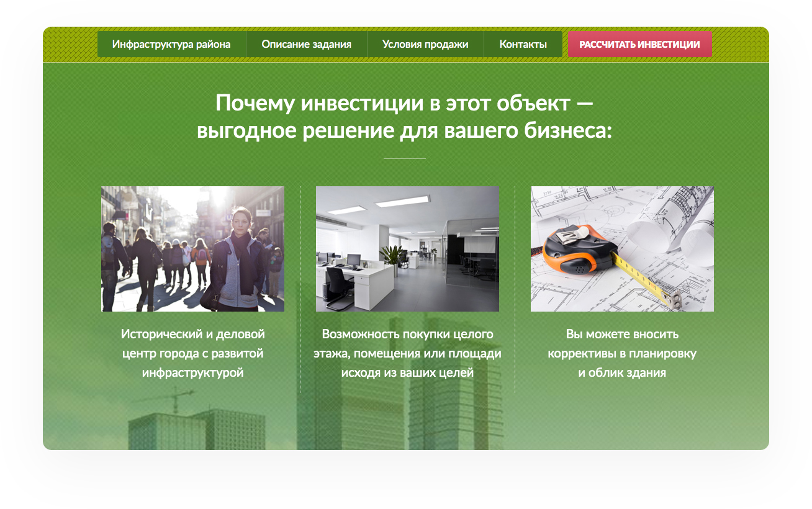
Task: Click the short horizontal divider under the heading
Action: pos(404,159)
